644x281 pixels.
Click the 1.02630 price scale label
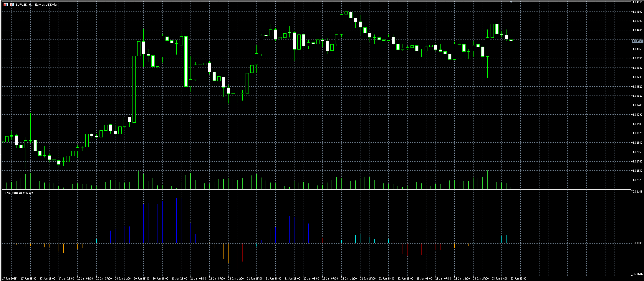pyautogui.click(x=638, y=171)
